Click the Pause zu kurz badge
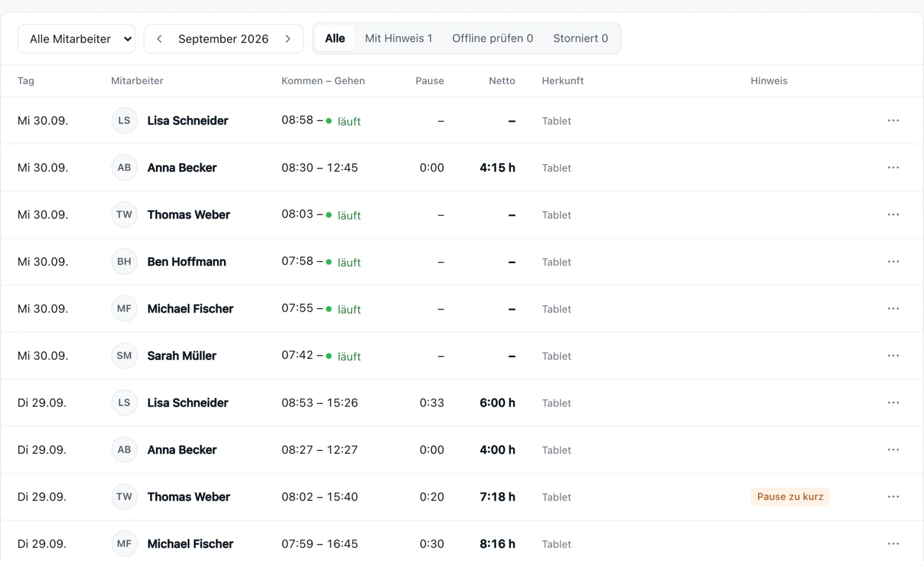 (790, 497)
